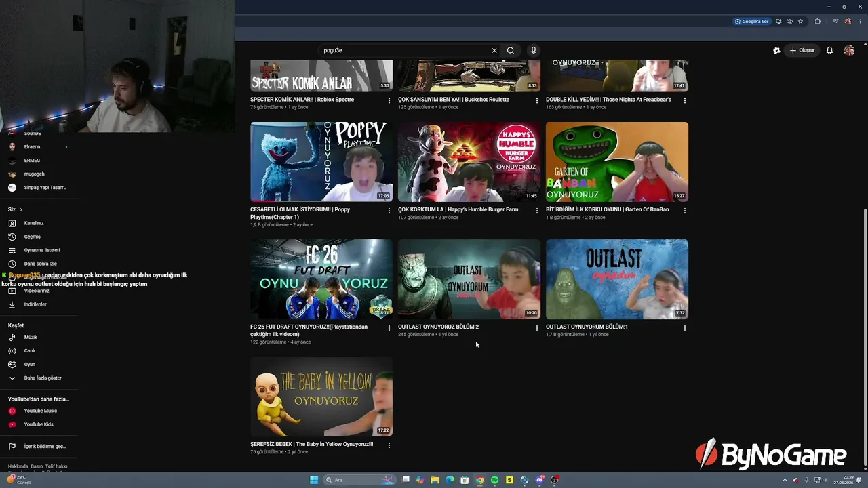Open options for DOUBLE KİLL YEDİM video
The width and height of the screenshot is (868, 488).
tap(685, 100)
